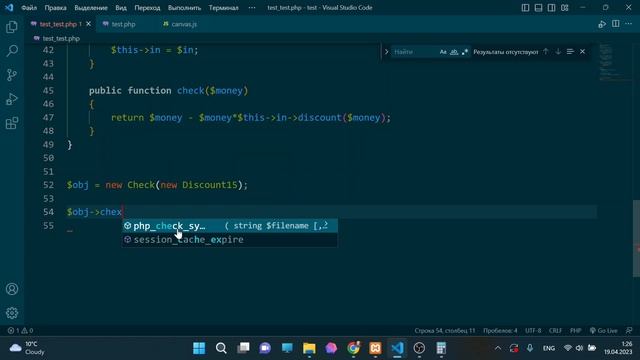
Task: Change the PHP language mode
Action: tap(576, 330)
